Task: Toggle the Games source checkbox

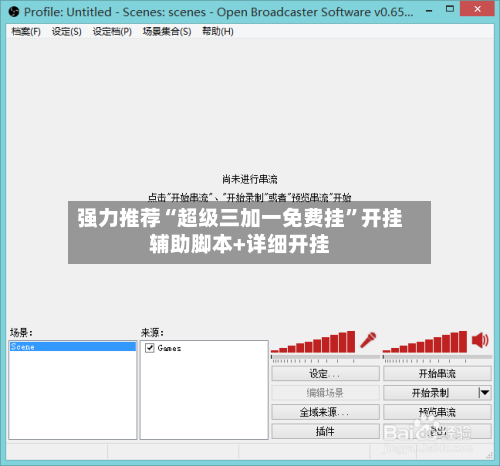Action: click(150, 348)
